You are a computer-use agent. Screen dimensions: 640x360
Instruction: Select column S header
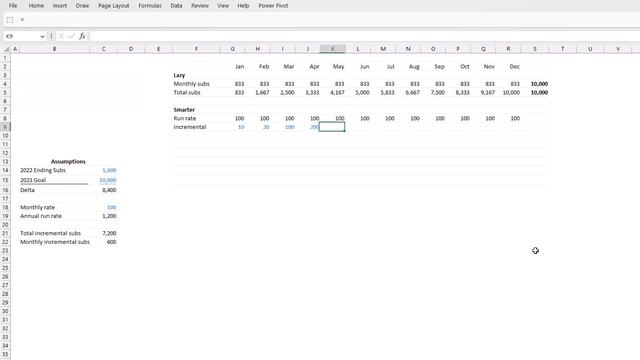click(x=535, y=49)
